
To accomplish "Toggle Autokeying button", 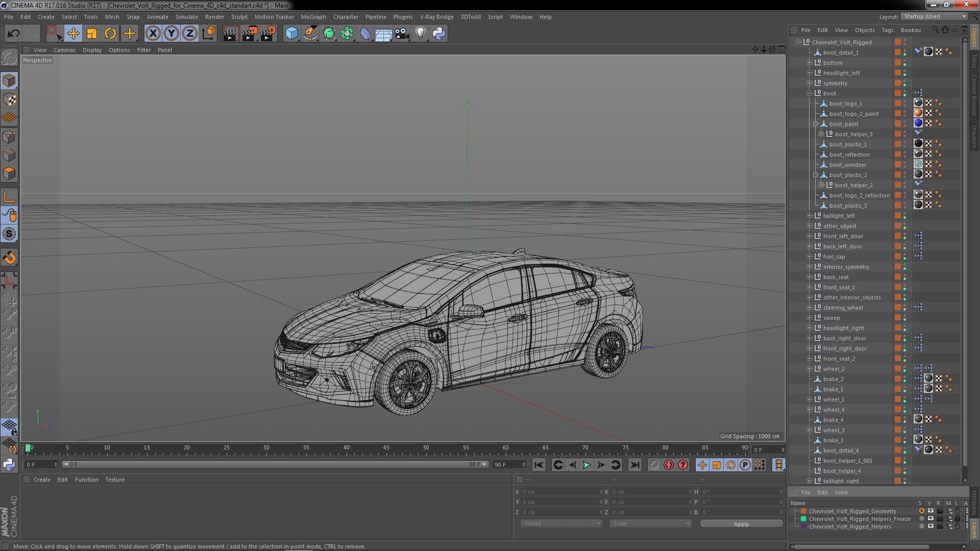I will 682,465.
